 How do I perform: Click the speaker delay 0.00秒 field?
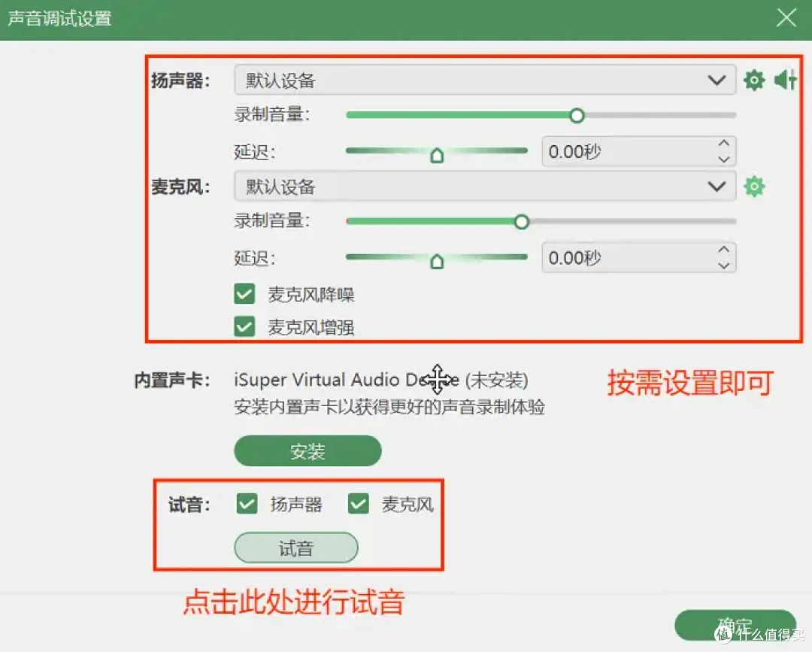pos(638,151)
